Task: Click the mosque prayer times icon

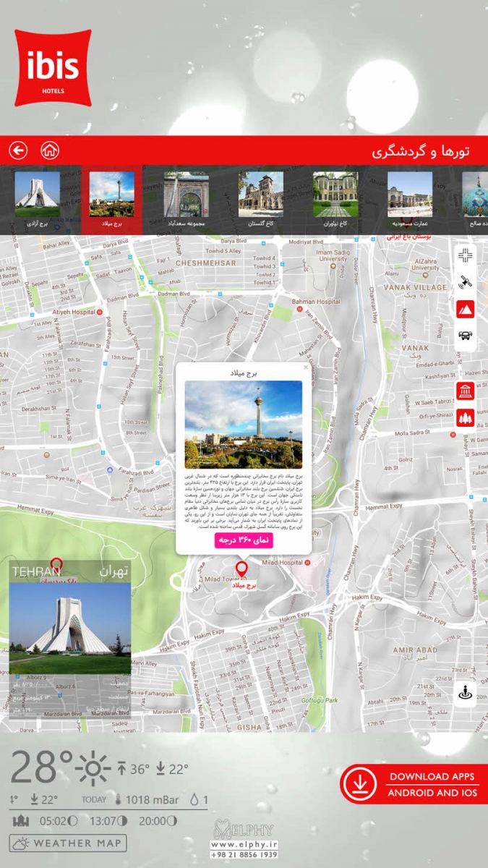Action: tap(22, 821)
